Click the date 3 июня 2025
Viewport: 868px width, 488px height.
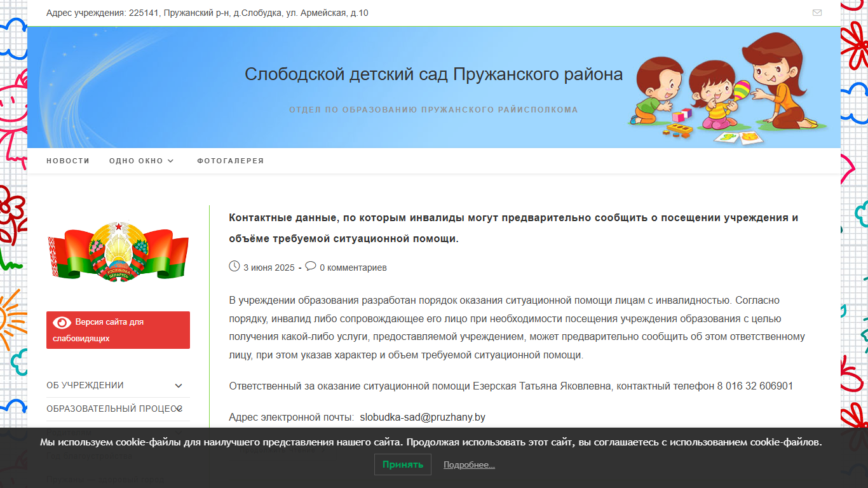pyautogui.click(x=269, y=268)
